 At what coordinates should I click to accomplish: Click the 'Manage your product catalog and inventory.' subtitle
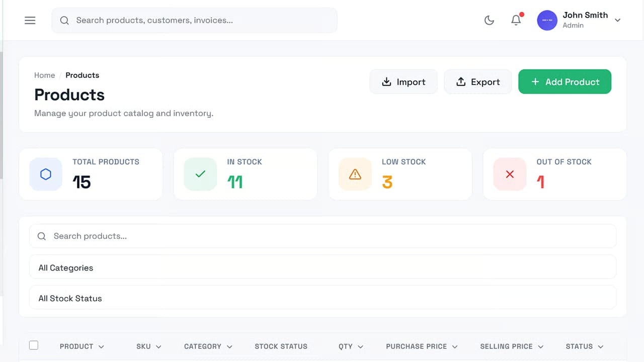pyautogui.click(x=124, y=114)
